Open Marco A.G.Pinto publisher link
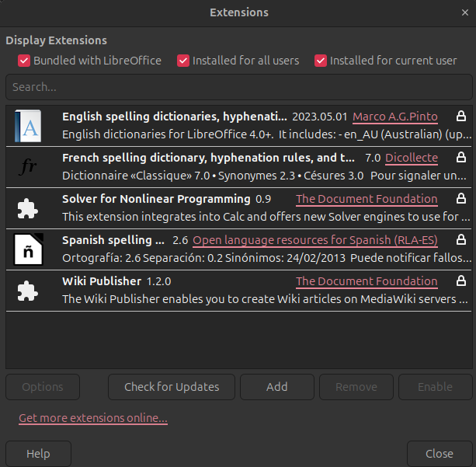 pyautogui.click(x=395, y=117)
